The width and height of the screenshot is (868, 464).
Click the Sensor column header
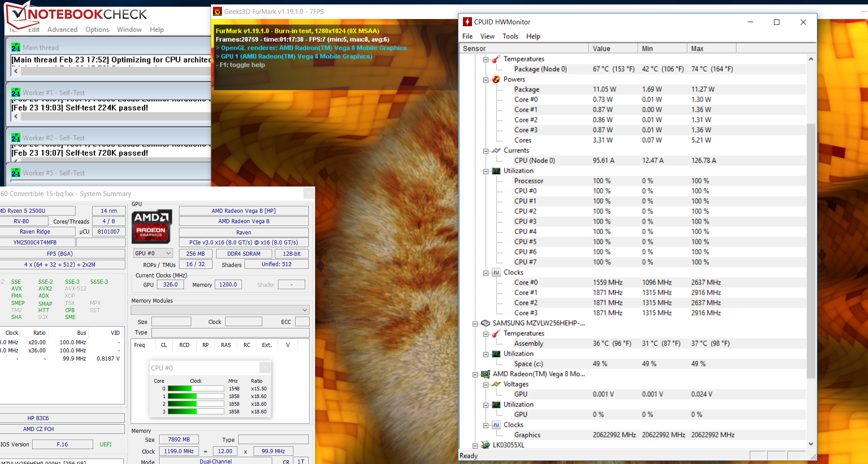[524, 48]
